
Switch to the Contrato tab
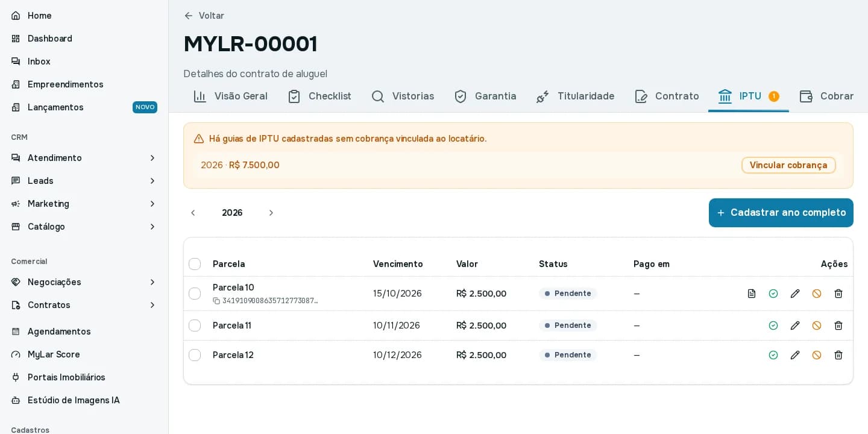[x=667, y=96]
